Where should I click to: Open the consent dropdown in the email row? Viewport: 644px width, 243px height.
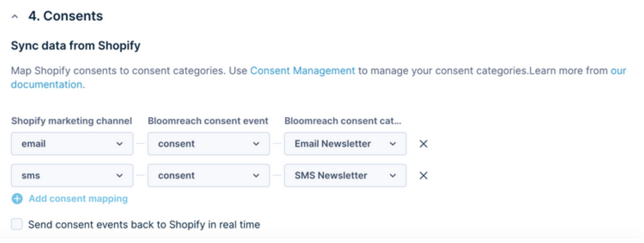click(209, 143)
